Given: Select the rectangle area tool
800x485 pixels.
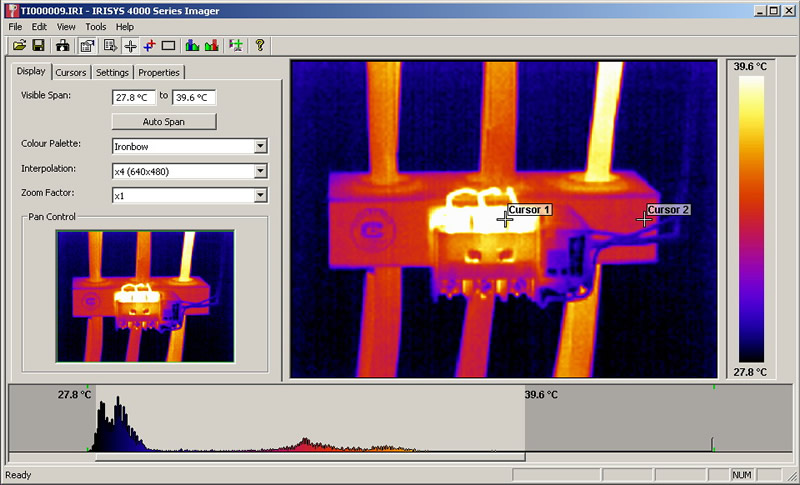Looking at the screenshot, I should tap(168, 45).
